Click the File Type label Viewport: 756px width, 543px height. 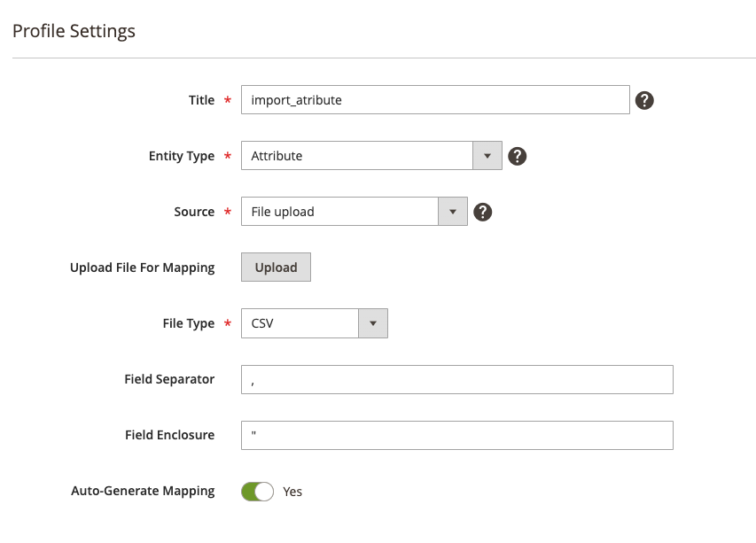189,323
